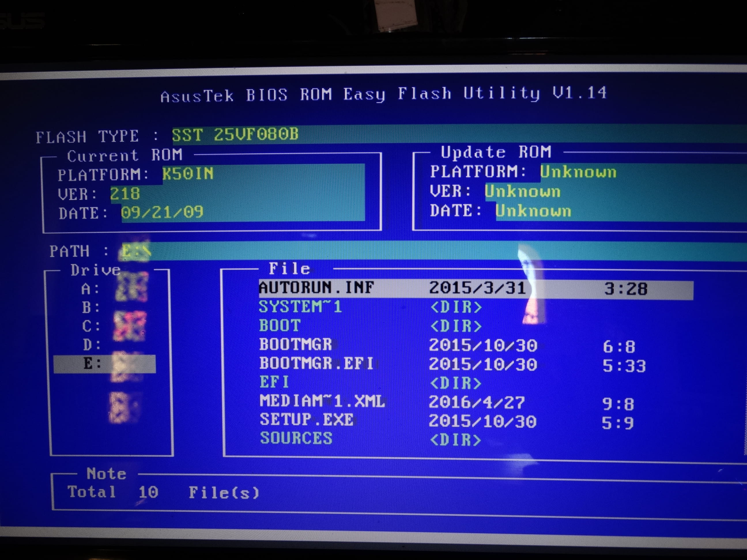Click <DIR> marker of SYSTEM~1

coord(456,307)
